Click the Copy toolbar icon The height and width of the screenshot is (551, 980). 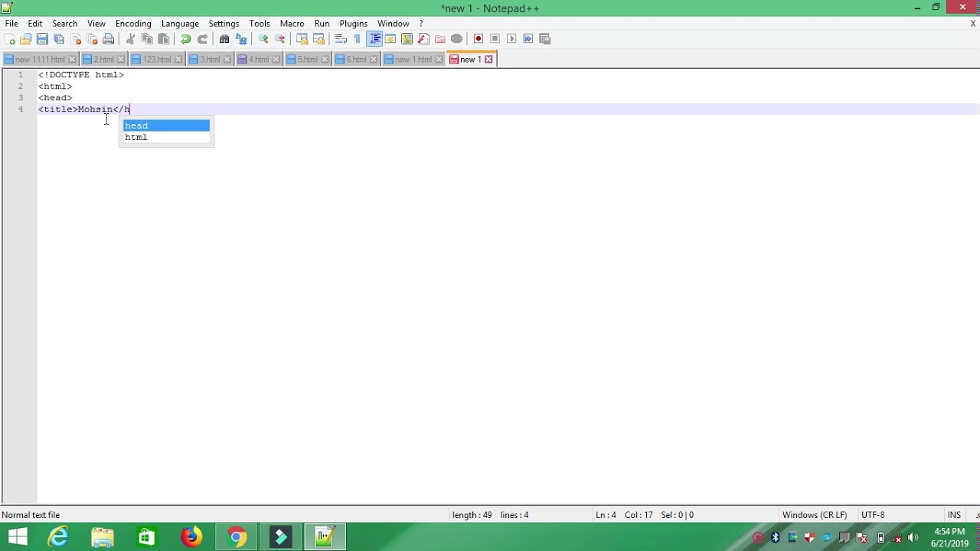point(147,39)
